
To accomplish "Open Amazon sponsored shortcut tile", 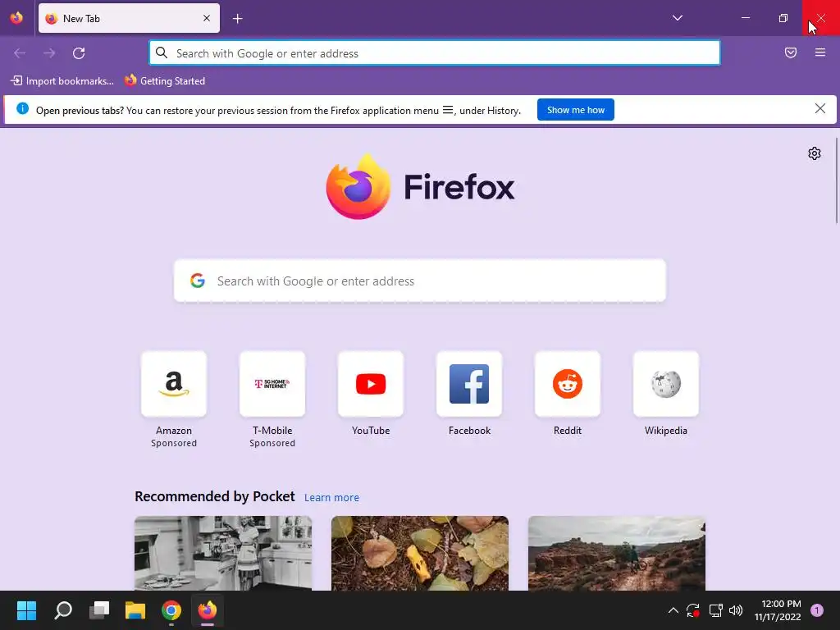I will point(174,384).
